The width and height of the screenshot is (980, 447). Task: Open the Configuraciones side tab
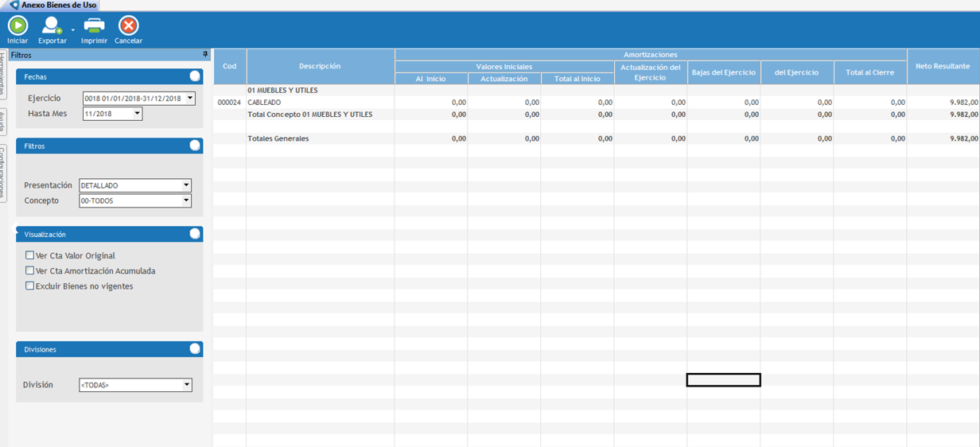point(3,173)
